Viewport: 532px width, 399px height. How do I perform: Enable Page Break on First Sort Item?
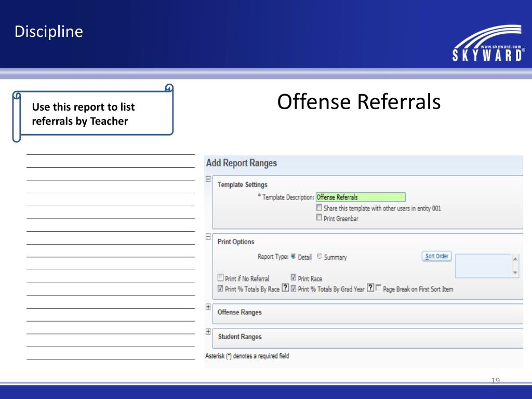click(378, 288)
